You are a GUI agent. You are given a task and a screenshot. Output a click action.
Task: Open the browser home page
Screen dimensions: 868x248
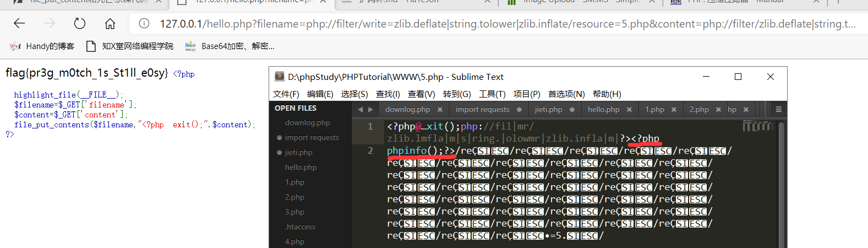[110, 23]
